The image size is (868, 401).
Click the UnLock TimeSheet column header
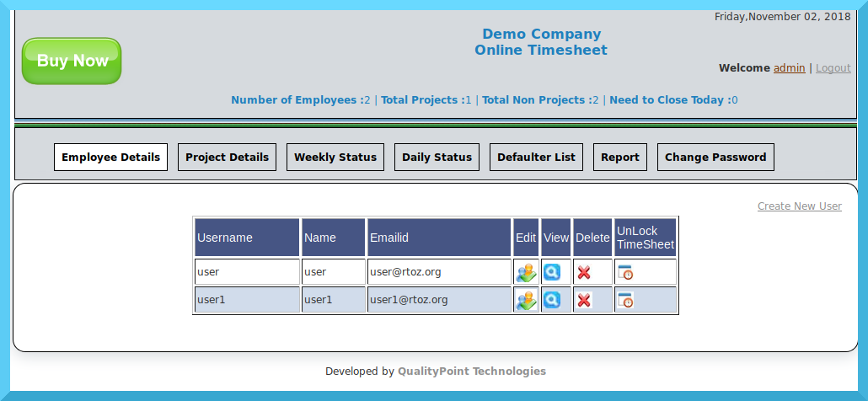646,238
